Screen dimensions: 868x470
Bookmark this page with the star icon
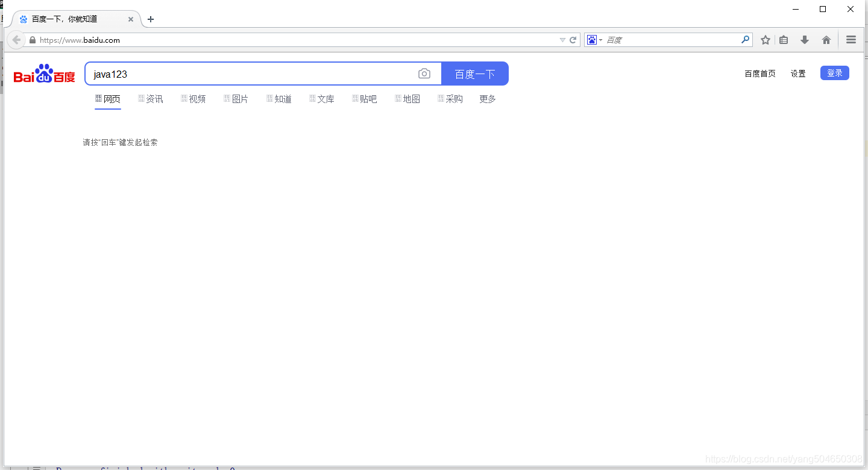(766, 40)
